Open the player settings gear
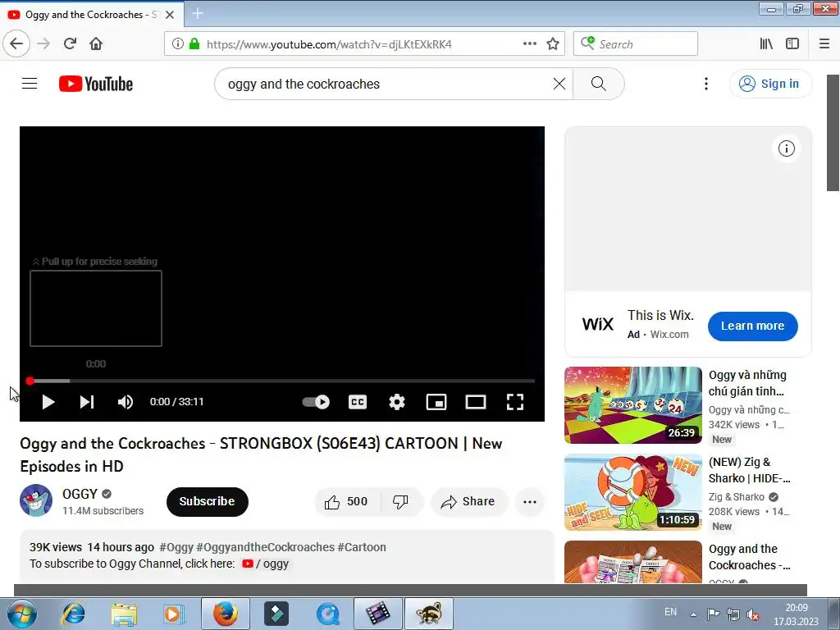 click(397, 402)
